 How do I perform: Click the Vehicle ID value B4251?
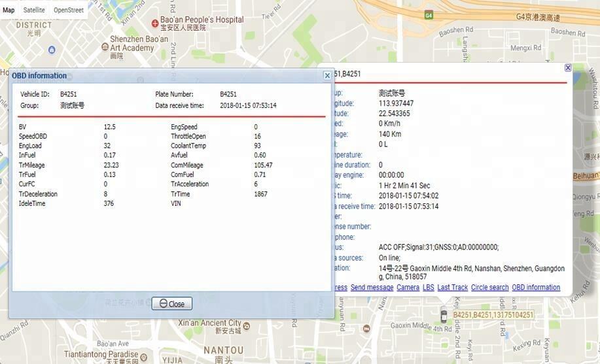point(69,94)
